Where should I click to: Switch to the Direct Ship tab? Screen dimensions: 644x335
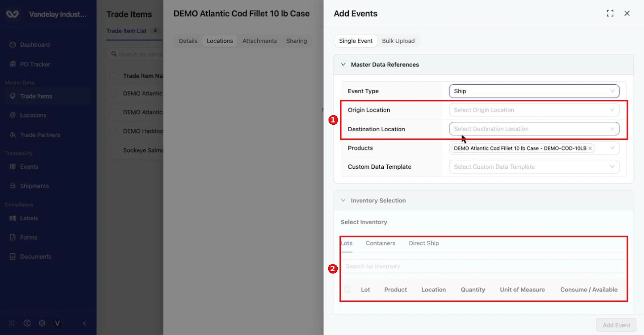[x=423, y=243]
